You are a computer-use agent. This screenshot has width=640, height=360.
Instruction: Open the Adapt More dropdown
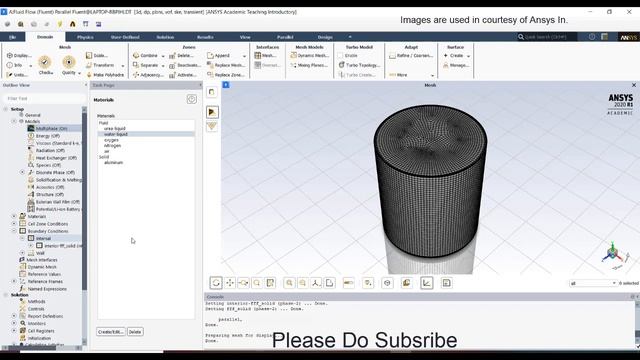(x=432, y=76)
